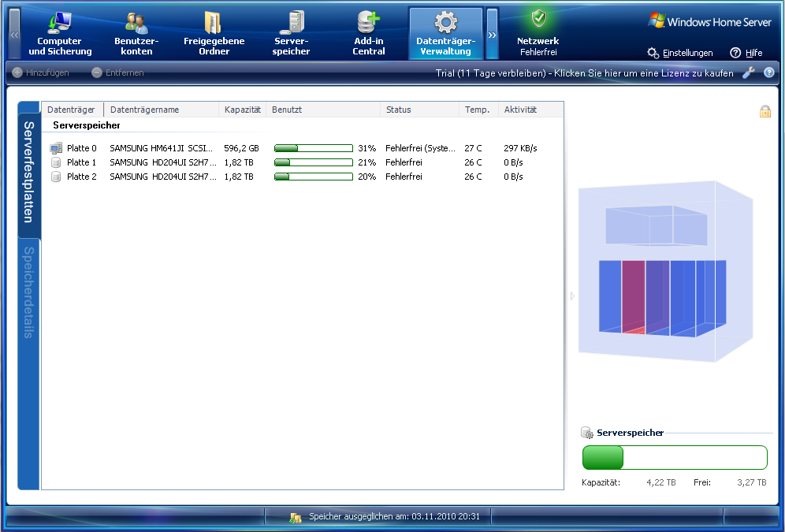Viewport: 785px width, 532px height.
Task: Sort by Temp. column header
Action: click(478, 110)
